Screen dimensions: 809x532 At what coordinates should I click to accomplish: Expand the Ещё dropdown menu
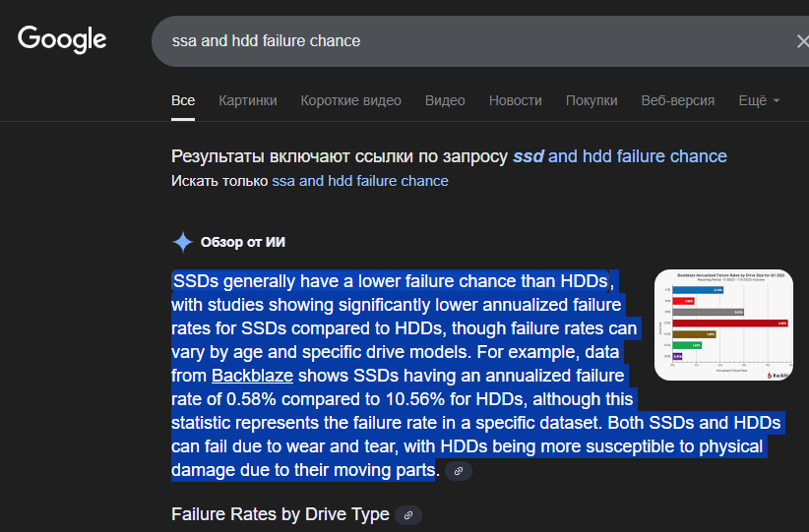click(x=759, y=100)
